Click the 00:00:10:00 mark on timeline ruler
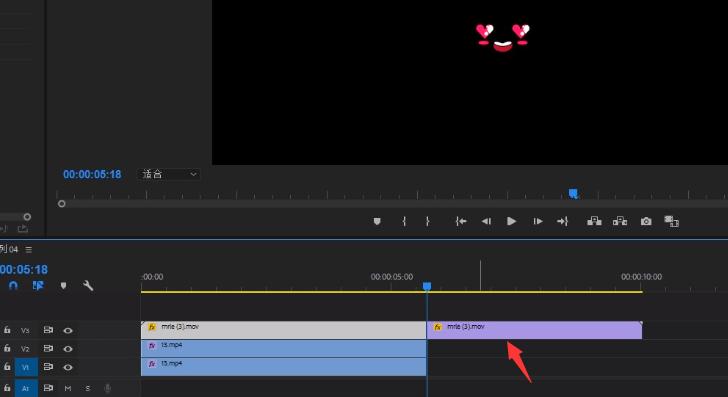The image size is (728, 397). (641, 277)
